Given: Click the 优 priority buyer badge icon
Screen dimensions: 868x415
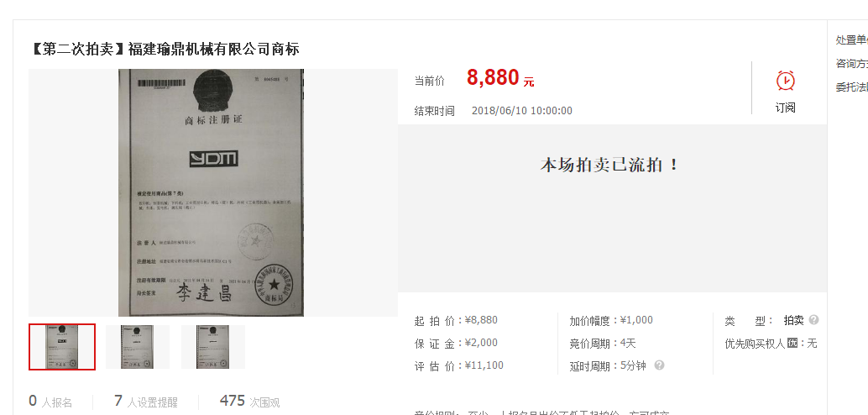Looking at the screenshot, I should click(792, 344).
